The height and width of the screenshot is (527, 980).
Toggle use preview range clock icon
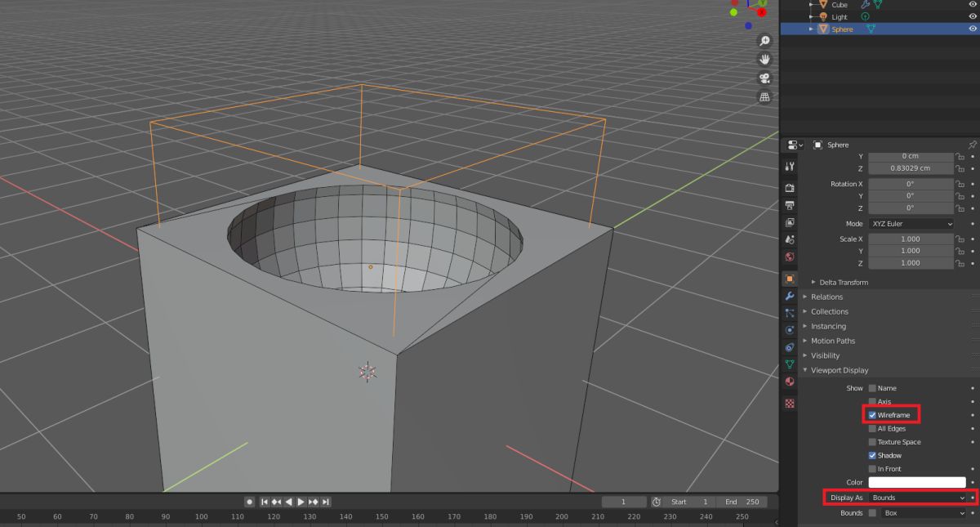657,502
